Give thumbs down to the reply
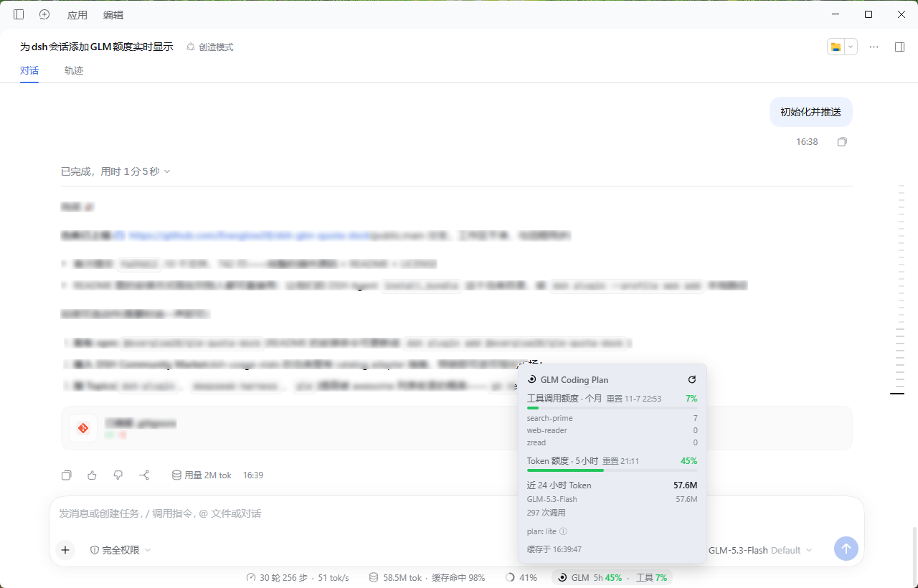The height and width of the screenshot is (588, 918). (x=118, y=475)
